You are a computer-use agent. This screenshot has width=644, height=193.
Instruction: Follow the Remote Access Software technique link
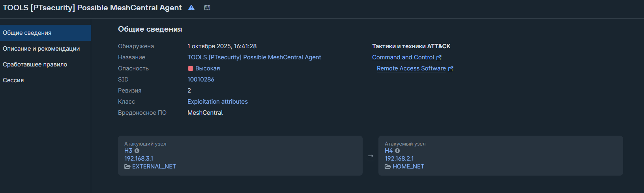coord(411,68)
